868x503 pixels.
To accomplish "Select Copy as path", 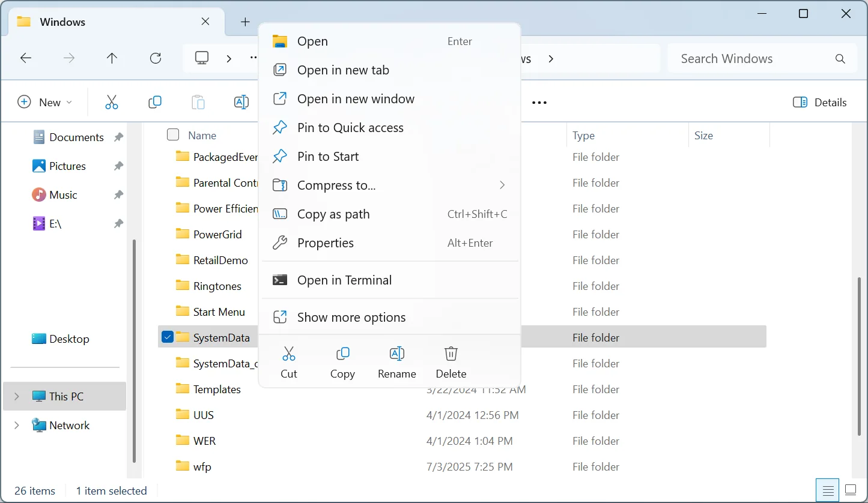I will 389,214.
